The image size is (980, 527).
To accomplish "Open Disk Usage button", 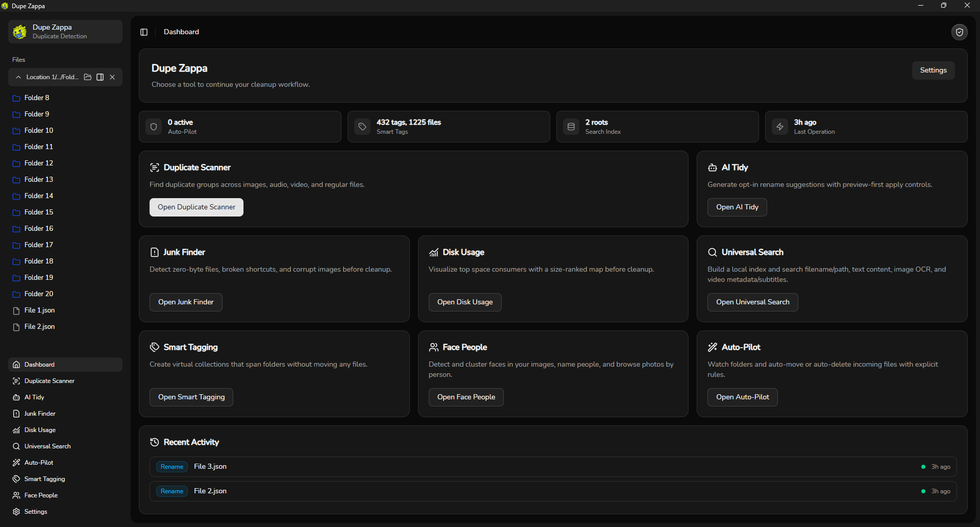I will [465, 302].
